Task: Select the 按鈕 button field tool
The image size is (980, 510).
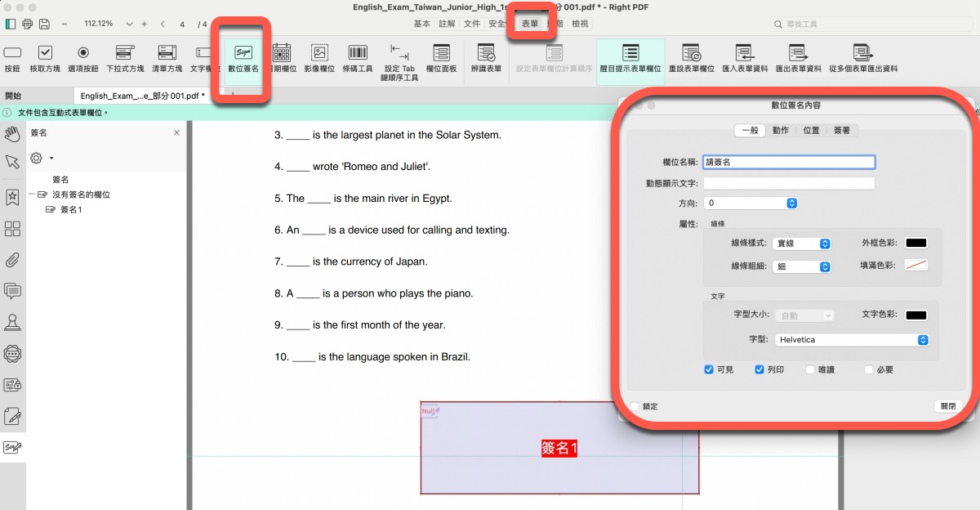Action: click(12, 59)
